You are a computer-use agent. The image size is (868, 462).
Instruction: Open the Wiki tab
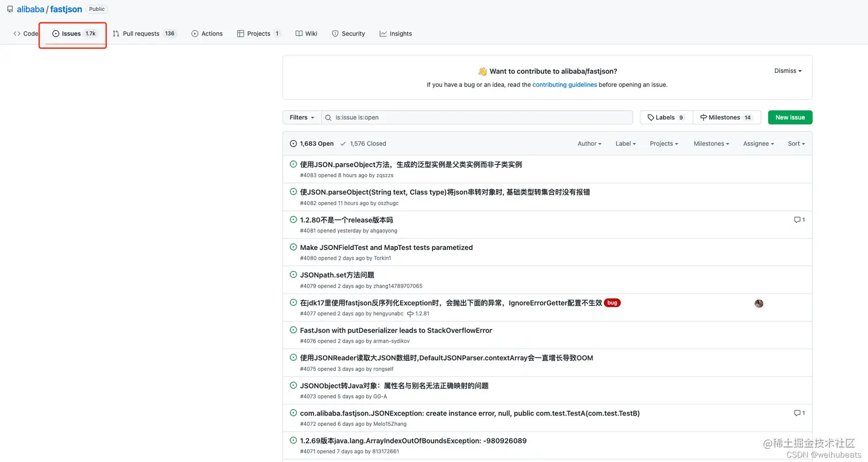click(307, 33)
